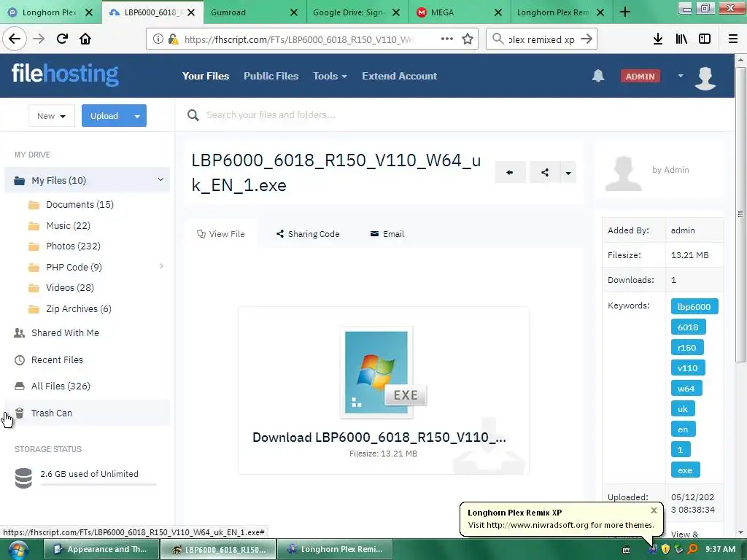Viewport: 747px width, 560px height.
Task: Click the ADMIN badge
Action: (x=640, y=76)
